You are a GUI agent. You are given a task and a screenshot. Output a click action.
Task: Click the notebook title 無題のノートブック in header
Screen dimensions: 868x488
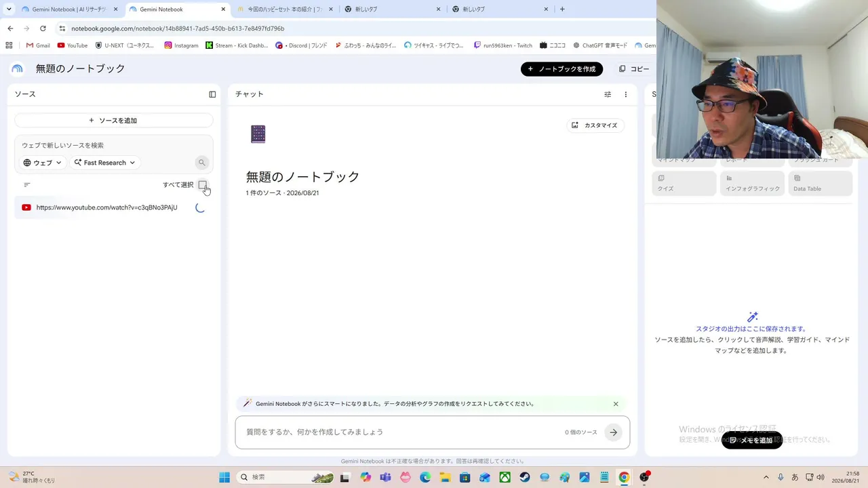point(81,69)
